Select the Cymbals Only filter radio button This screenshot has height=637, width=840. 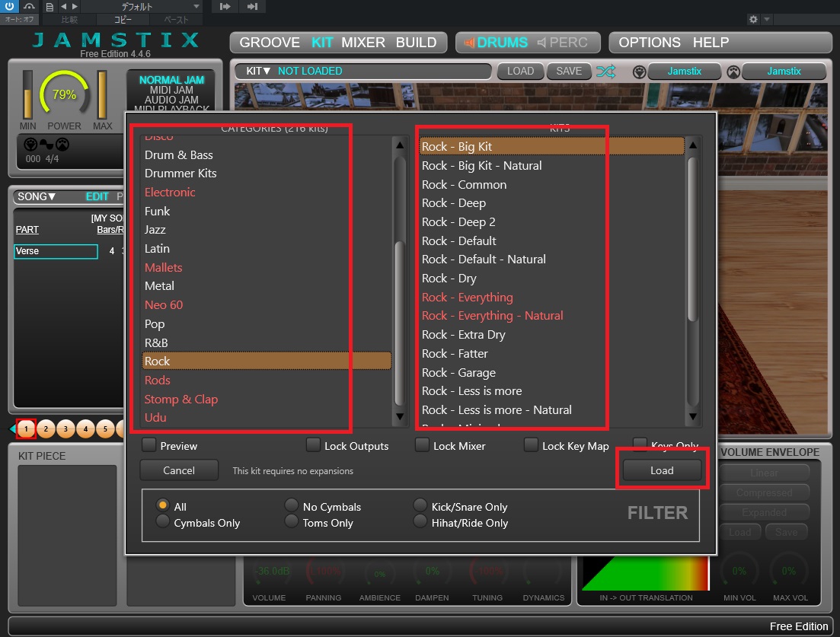coord(162,522)
